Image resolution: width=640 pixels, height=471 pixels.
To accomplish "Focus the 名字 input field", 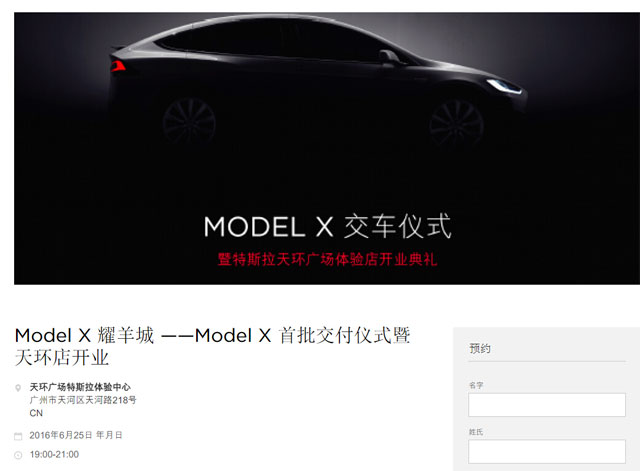I will [547, 405].
